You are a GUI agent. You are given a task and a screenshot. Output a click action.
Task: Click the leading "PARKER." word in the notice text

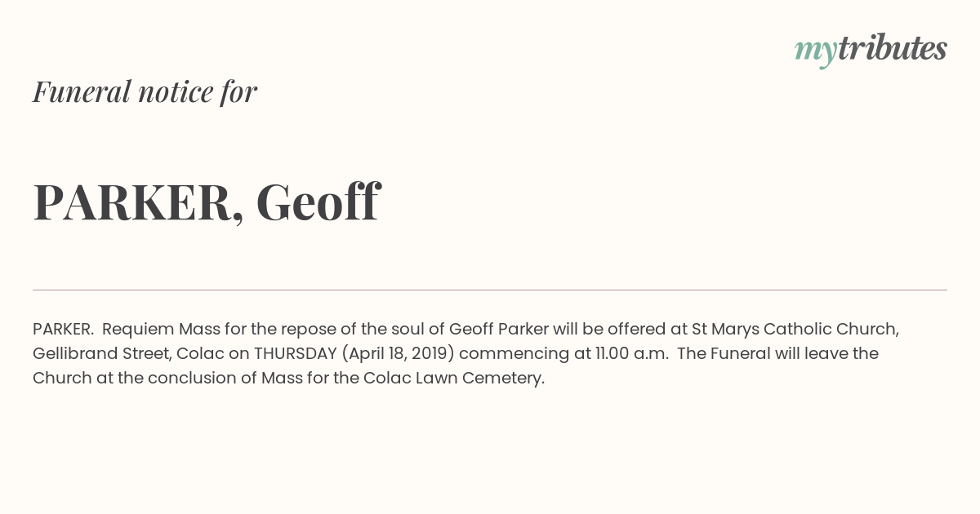(x=63, y=329)
